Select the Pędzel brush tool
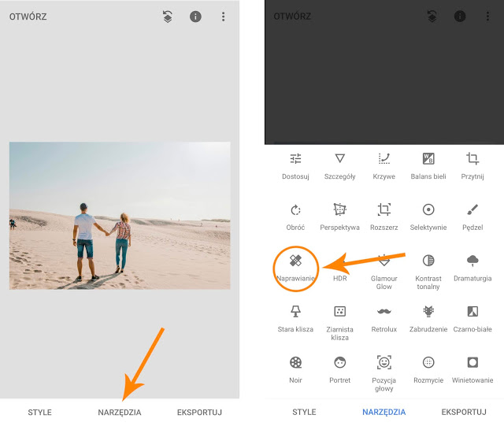 (x=472, y=217)
